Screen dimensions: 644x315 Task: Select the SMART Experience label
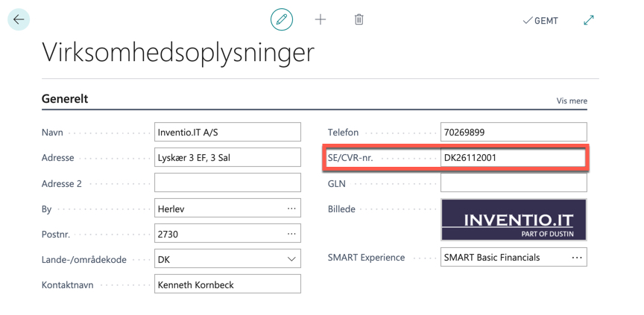tap(367, 258)
